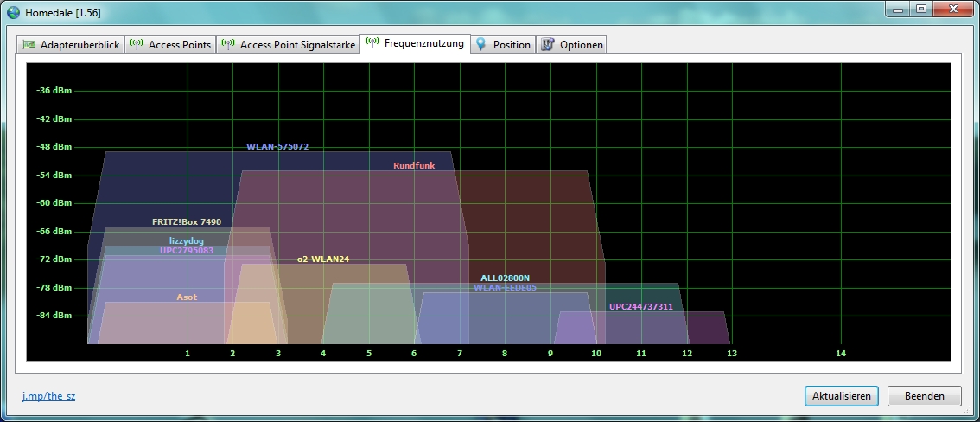Open the Access Point Signalstärke tab
This screenshot has height=422, width=980.
coord(288,45)
